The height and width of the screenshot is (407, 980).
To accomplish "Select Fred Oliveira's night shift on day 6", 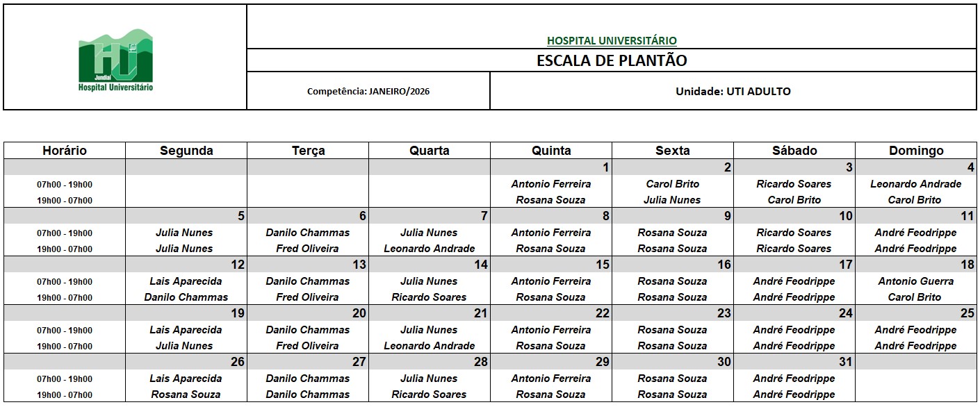I will coord(307,249).
